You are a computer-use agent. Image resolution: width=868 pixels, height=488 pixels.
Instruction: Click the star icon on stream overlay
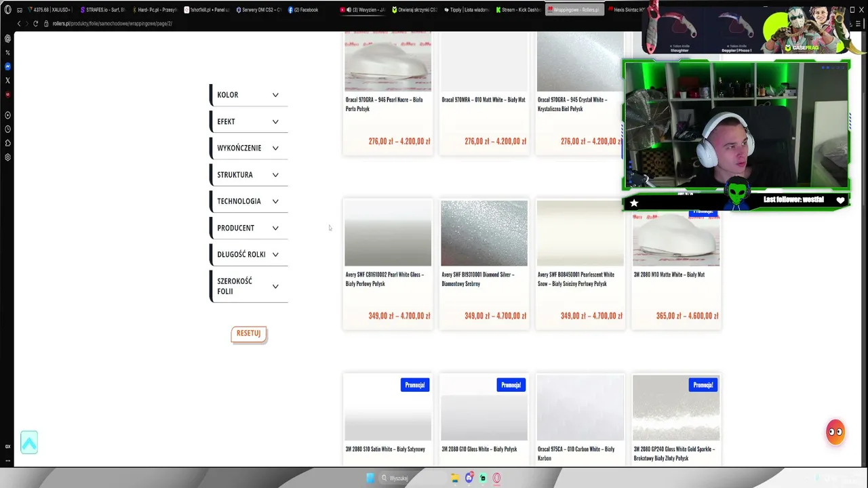point(634,203)
